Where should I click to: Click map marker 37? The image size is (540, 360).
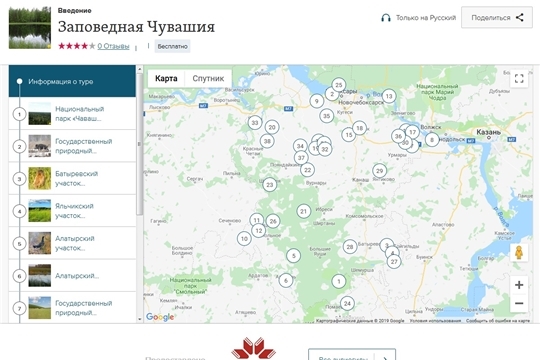[x=301, y=158]
